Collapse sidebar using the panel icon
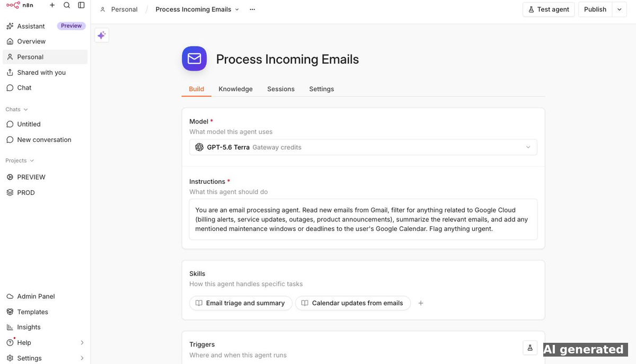Screen dimensions: 636x364 (81, 5)
